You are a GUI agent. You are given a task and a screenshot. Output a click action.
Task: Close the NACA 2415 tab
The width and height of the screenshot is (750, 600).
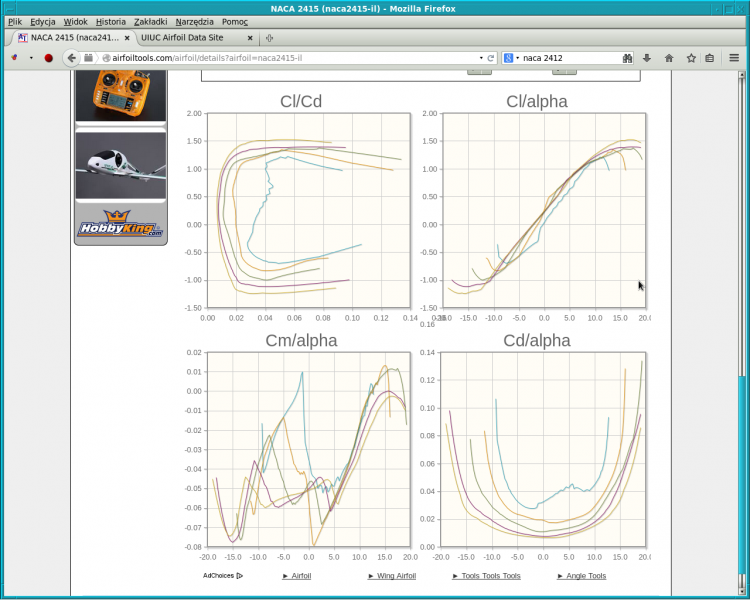click(x=127, y=38)
